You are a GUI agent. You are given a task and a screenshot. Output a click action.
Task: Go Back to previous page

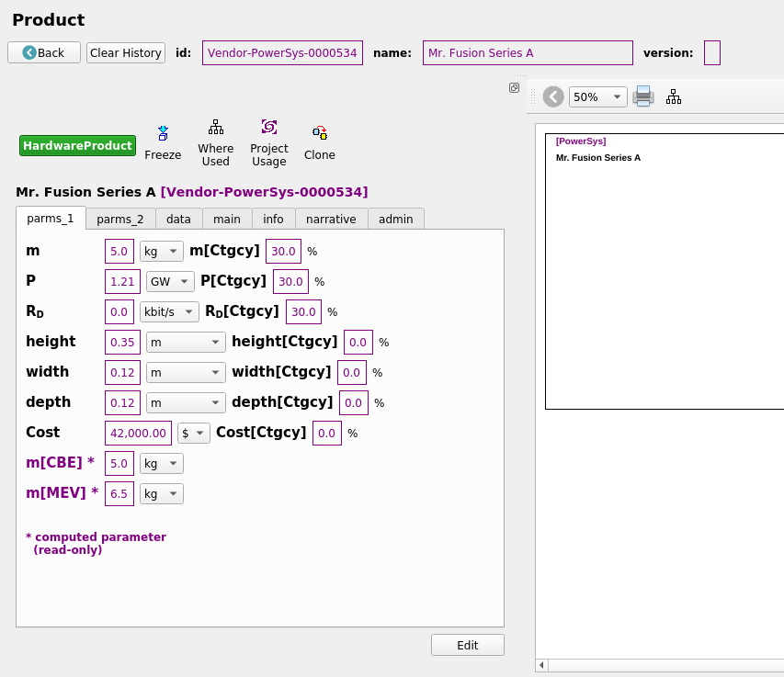(44, 52)
